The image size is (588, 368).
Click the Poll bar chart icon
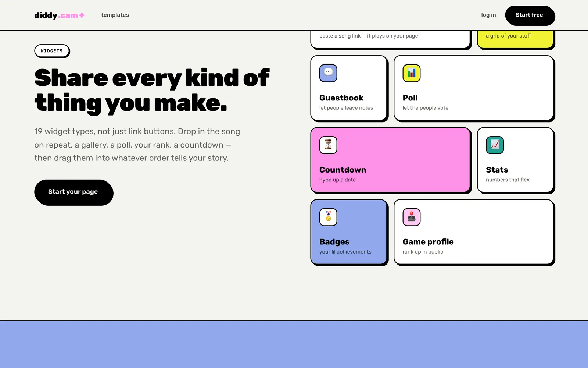(x=411, y=73)
